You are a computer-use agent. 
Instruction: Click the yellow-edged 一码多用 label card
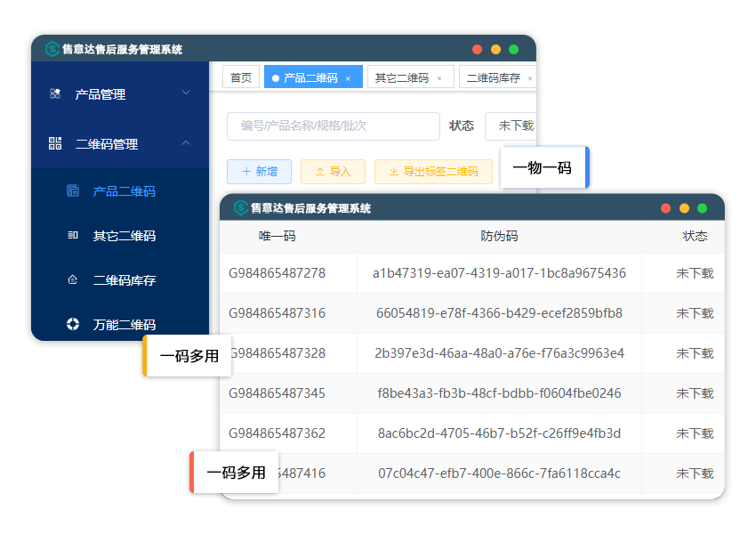tap(187, 356)
